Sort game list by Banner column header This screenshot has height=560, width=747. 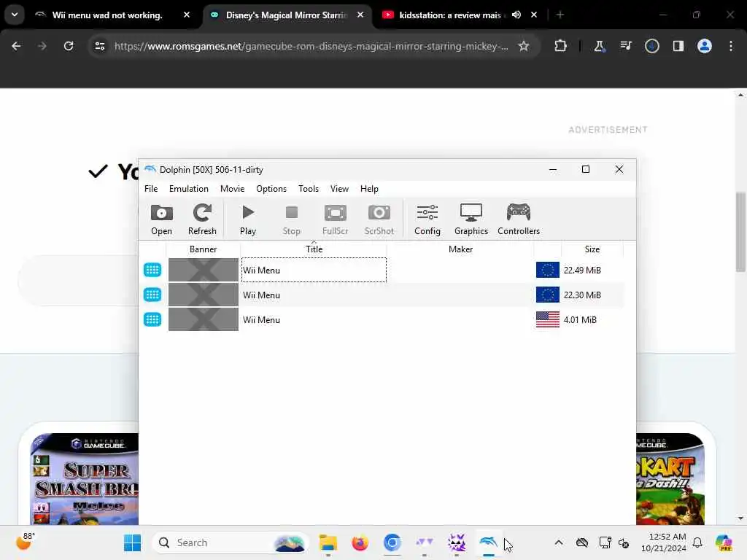coord(203,249)
